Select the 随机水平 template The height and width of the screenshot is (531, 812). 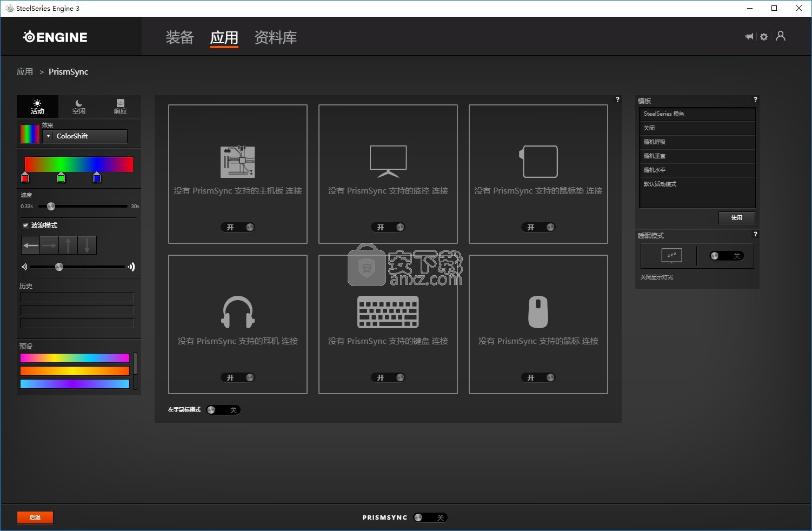click(697, 170)
